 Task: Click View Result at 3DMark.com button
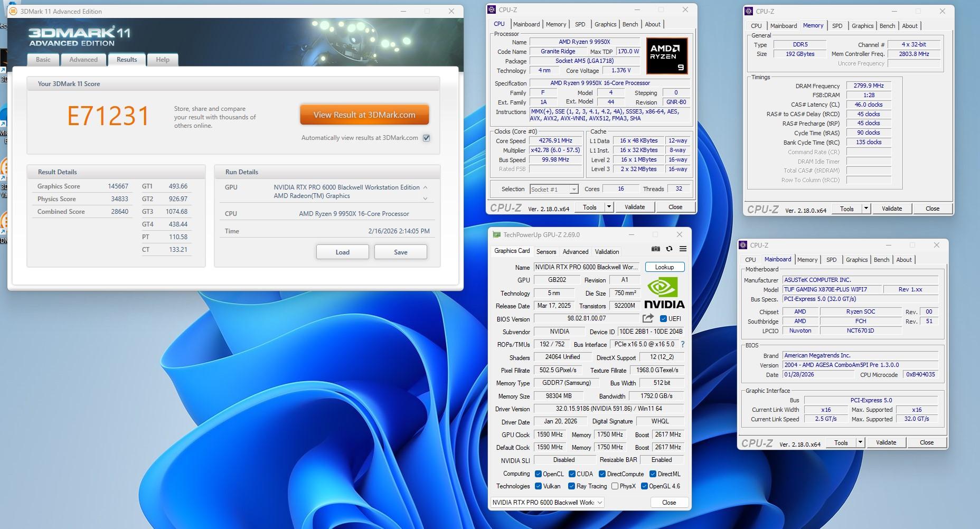pos(364,115)
